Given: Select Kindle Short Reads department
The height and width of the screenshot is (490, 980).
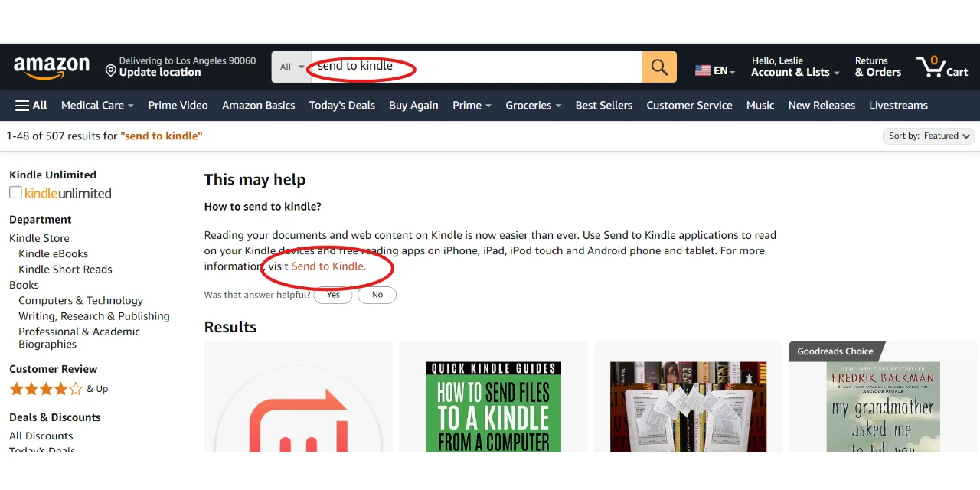Looking at the screenshot, I should tap(65, 269).
